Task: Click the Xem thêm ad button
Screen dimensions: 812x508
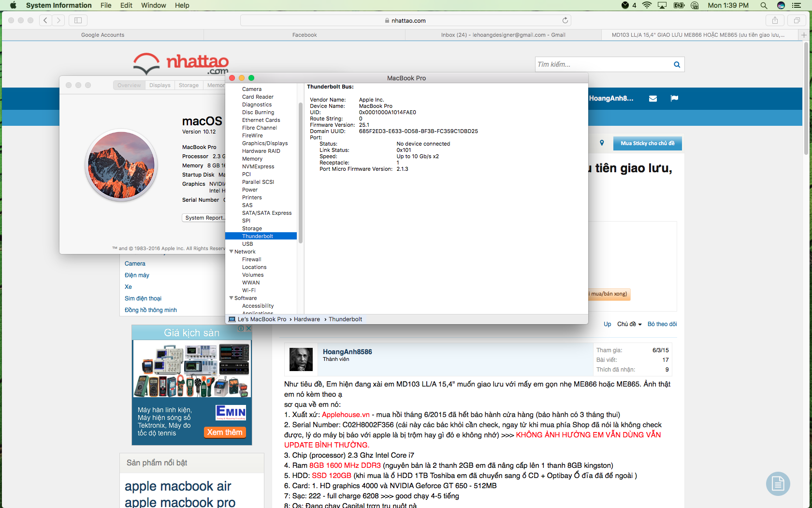Action: point(225,432)
